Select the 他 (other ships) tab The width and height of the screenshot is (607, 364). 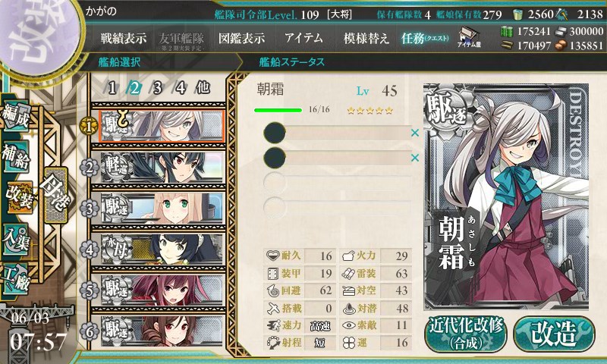(x=203, y=87)
